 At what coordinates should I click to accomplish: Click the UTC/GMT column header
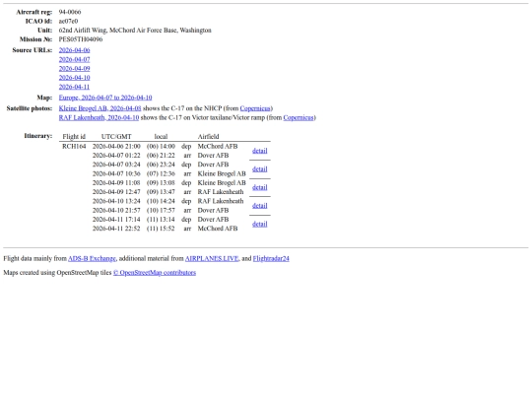[116, 137]
